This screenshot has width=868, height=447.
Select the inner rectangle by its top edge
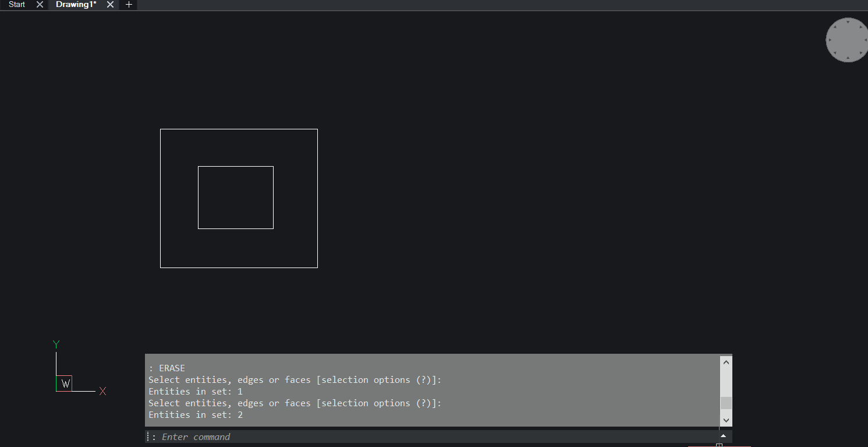coord(236,167)
